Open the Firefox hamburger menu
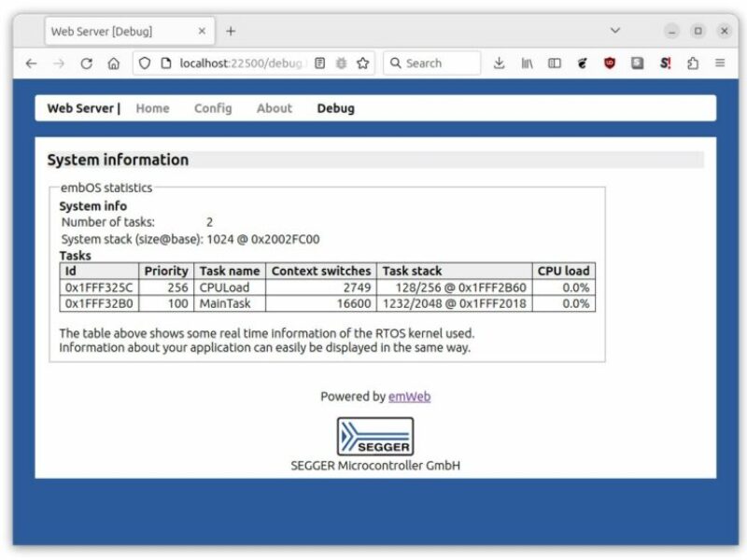 [720, 63]
